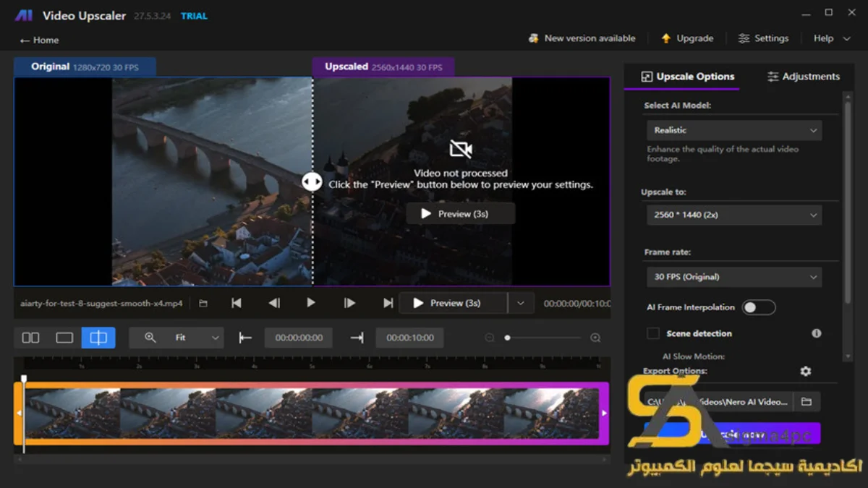Select the split-slider compare view
This screenshot has height=488, width=868.
click(x=98, y=338)
